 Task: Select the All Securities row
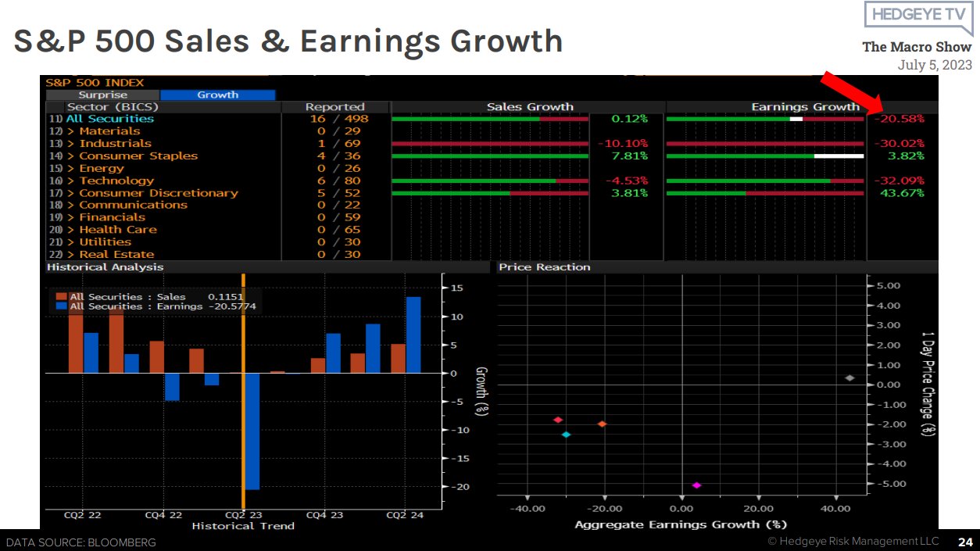click(x=109, y=119)
